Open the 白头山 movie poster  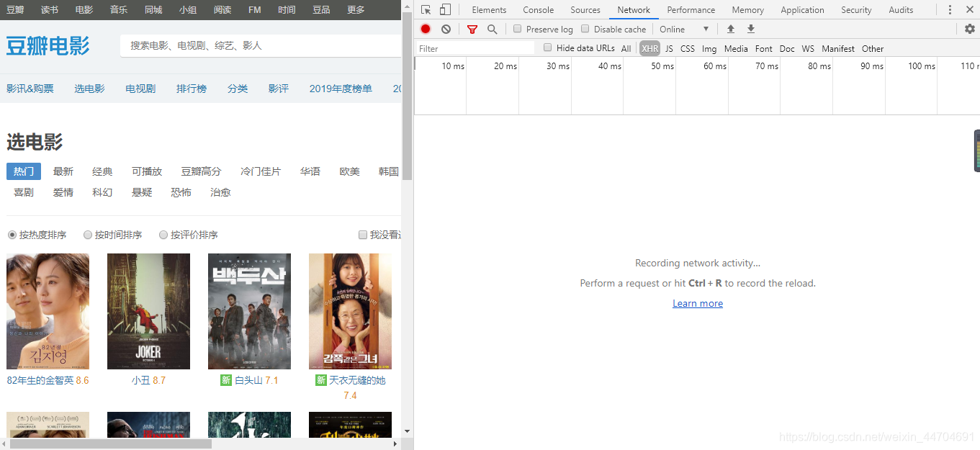coord(249,311)
